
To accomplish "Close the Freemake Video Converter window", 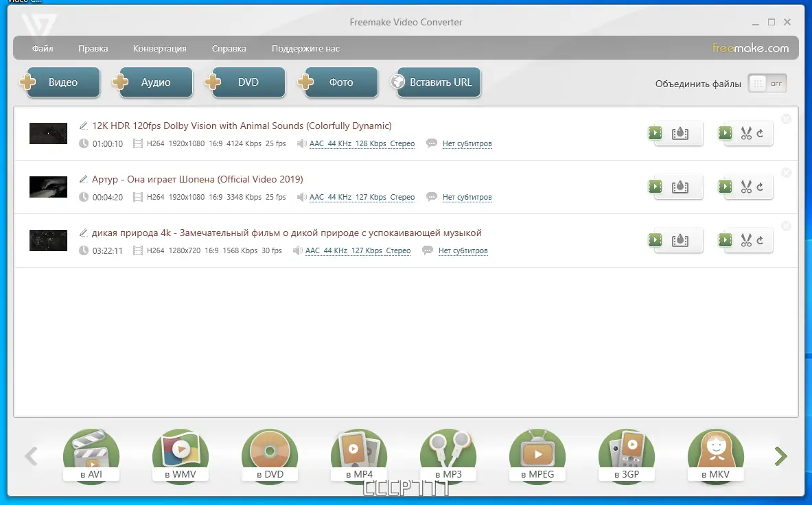I will pyautogui.click(x=787, y=22).
